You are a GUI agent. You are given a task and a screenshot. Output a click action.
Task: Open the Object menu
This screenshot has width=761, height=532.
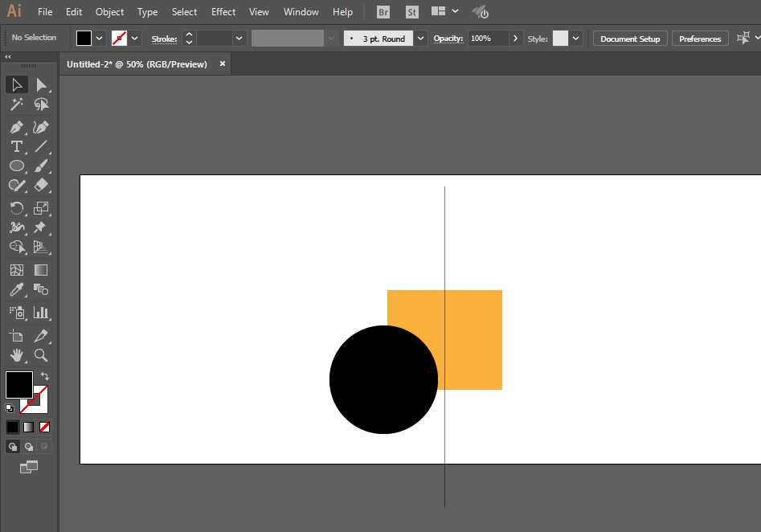coord(109,12)
